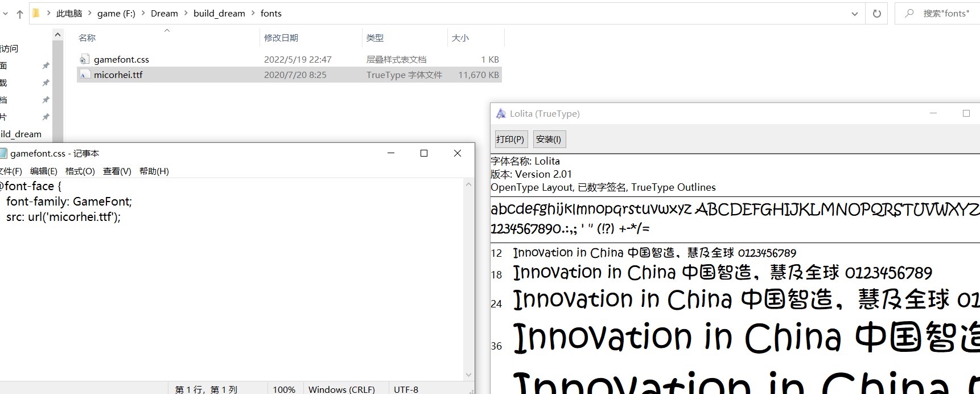Click the refresh button beside the address bar
The image size is (980, 394).
(877, 14)
